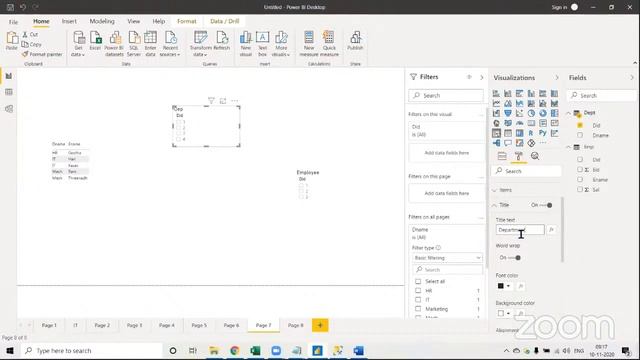This screenshot has width=640, height=360.
Task: Create a Quick measure
Action: (x=329, y=44)
